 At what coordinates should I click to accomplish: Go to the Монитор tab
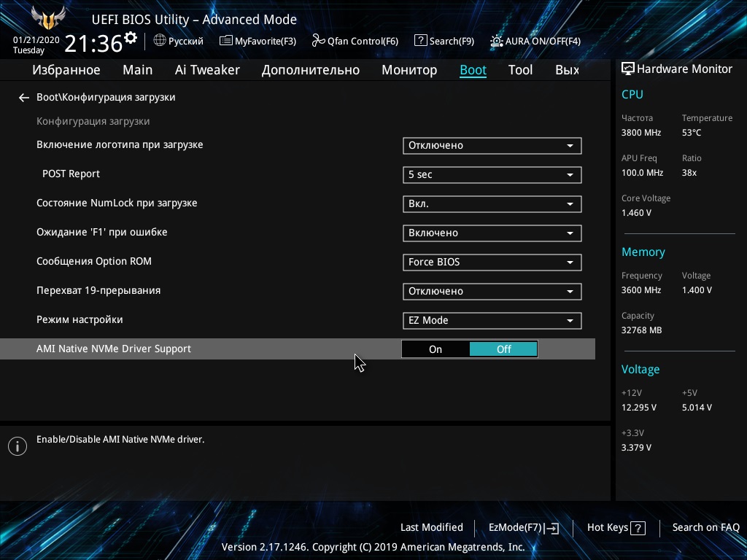click(x=409, y=70)
